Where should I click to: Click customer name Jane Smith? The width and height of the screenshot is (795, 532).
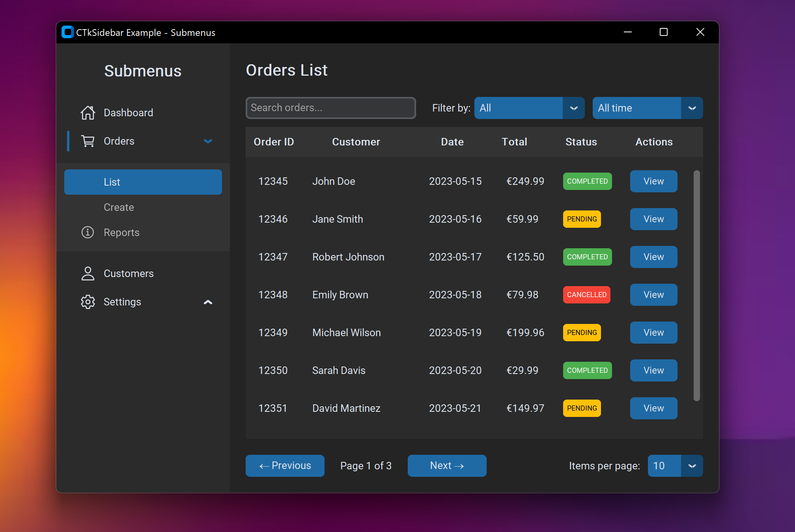[338, 219]
